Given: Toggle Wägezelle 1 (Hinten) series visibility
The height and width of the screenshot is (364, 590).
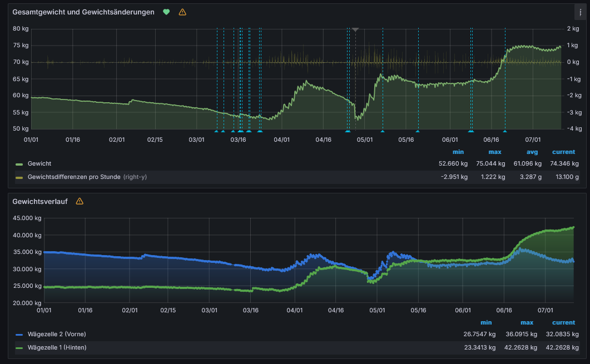Looking at the screenshot, I should (57, 347).
